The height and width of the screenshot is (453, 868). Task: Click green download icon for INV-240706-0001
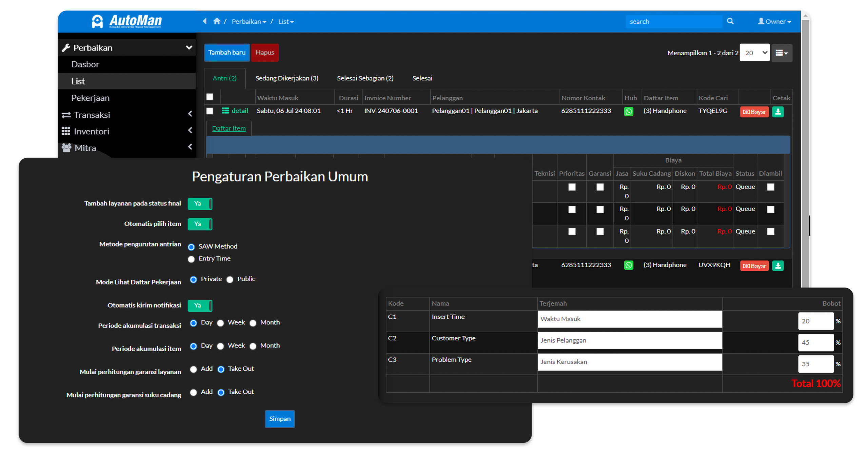pyautogui.click(x=778, y=112)
